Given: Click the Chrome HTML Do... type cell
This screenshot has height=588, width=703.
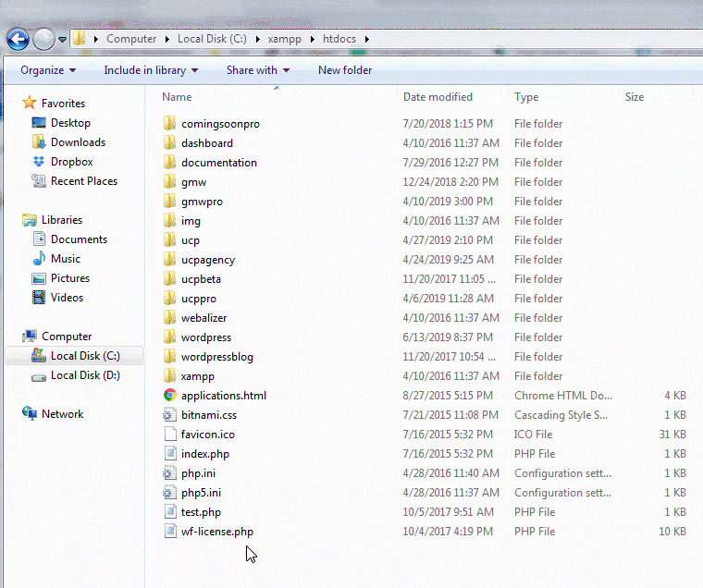Looking at the screenshot, I should [563, 396].
